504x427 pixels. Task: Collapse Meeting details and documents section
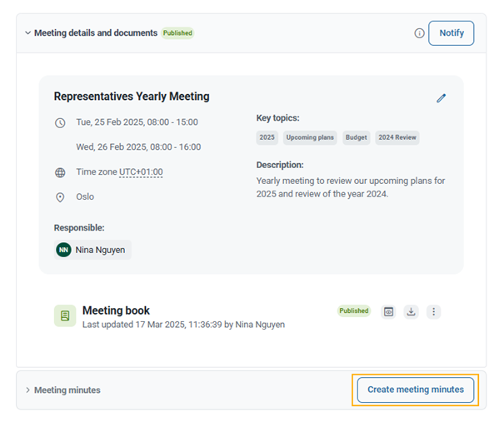(x=28, y=33)
